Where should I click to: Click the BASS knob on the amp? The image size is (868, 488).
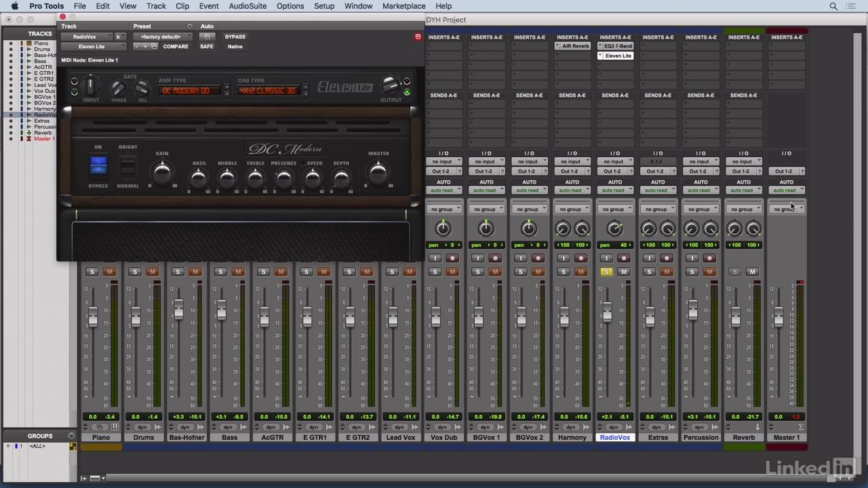[199, 179]
